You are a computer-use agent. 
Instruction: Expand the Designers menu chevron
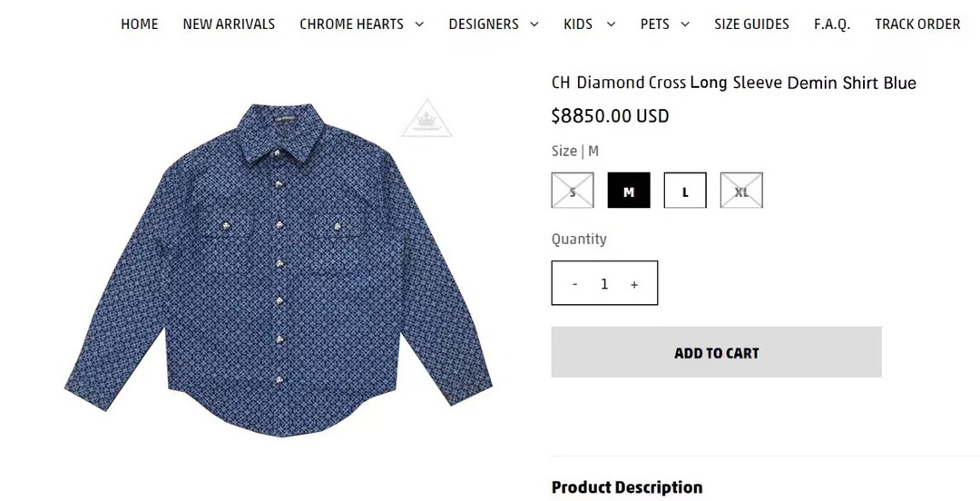click(534, 25)
